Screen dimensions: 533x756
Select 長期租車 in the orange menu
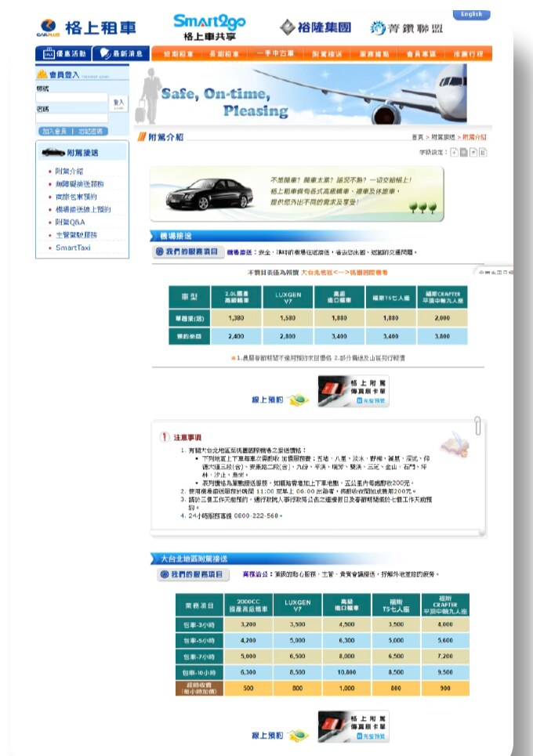point(224,54)
